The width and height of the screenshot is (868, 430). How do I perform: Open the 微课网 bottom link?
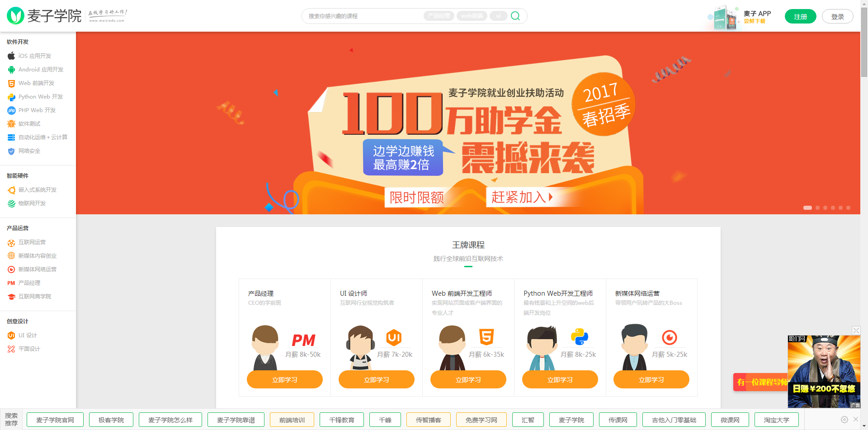tap(730, 420)
